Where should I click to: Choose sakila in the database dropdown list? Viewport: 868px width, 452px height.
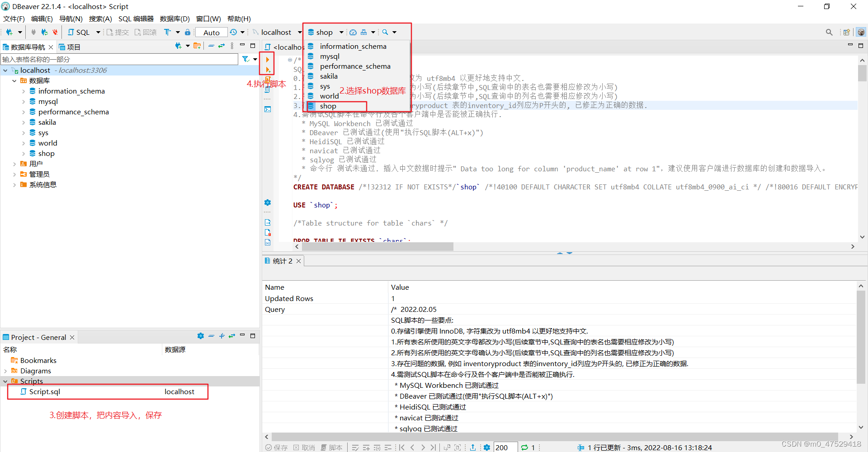329,76
